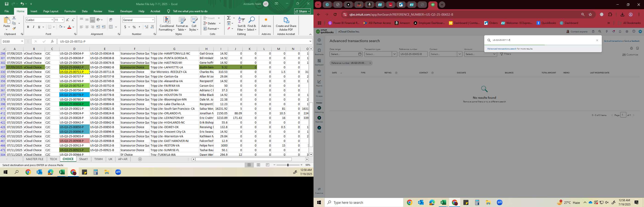Toggle Align Left in Excel ribbon
This screenshot has height=207, width=644.
click(81, 27)
